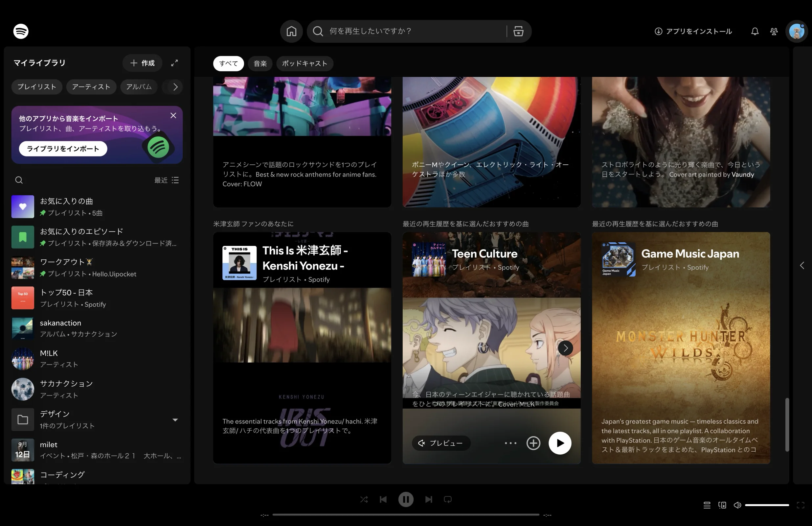
Task: Search within My Library
Action: point(19,180)
